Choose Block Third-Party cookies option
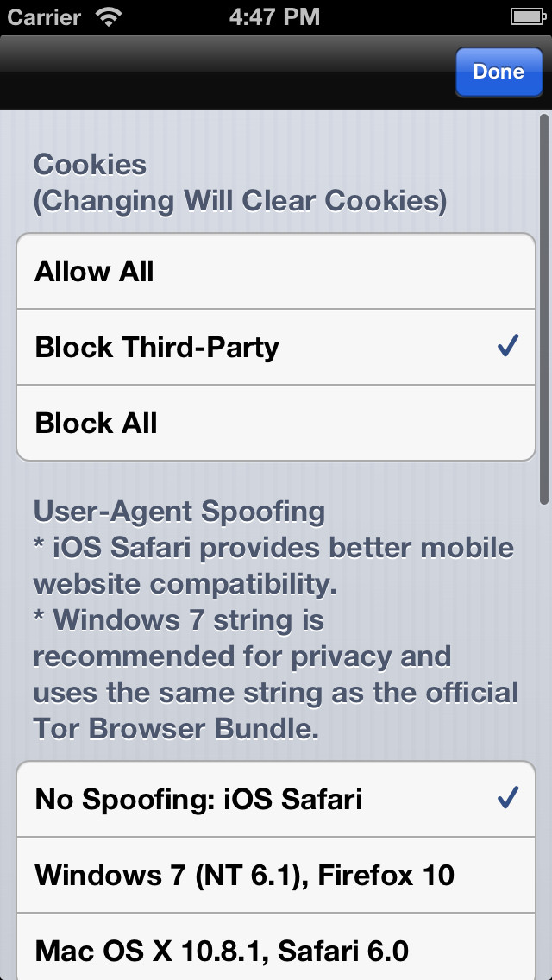This screenshot has height=980, width=552. point(276,347)
